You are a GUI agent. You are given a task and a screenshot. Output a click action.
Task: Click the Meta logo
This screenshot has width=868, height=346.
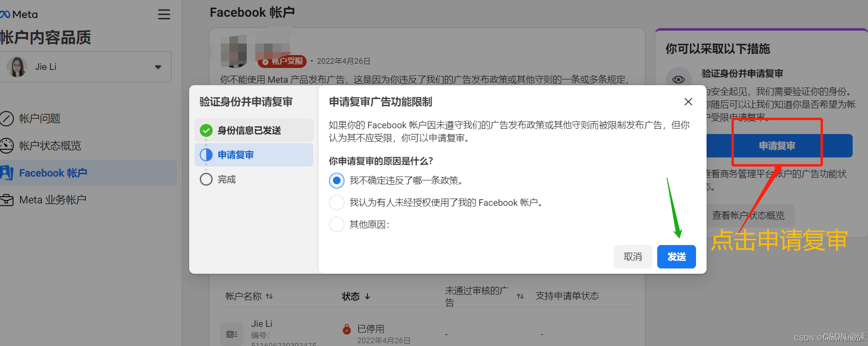19,14
